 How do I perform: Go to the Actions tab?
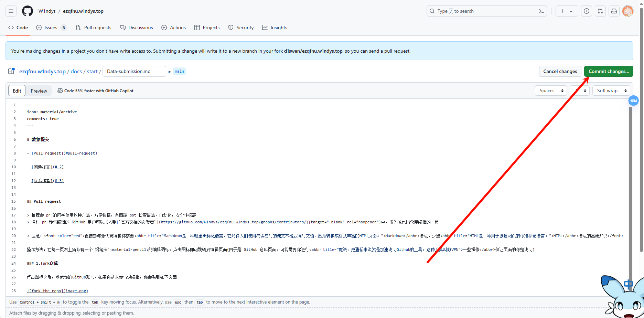click(174, 28)
